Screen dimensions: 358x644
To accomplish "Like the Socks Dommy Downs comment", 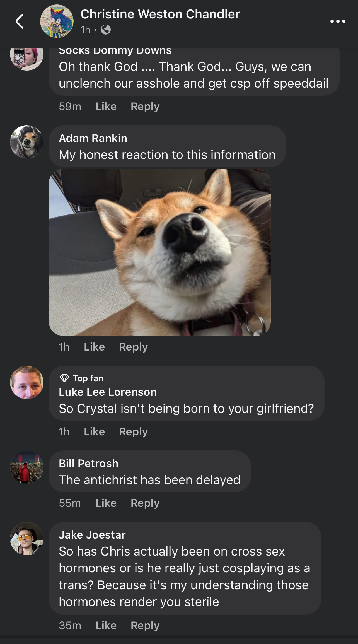I will pyautogui.click(x=106, y=106).
